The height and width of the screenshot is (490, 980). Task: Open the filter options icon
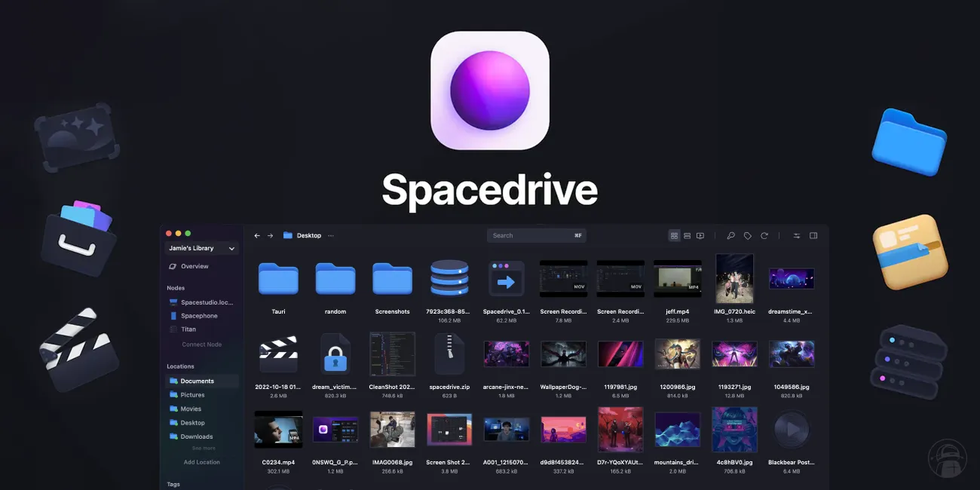796,235
